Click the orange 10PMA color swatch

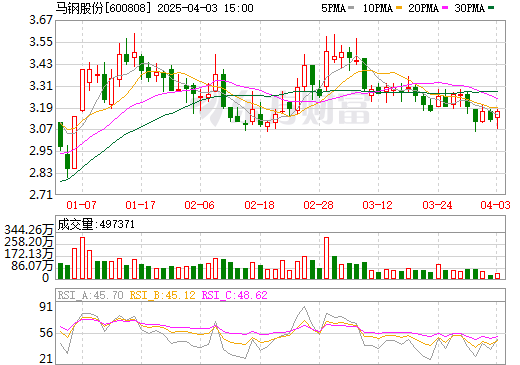click(399, 7)
